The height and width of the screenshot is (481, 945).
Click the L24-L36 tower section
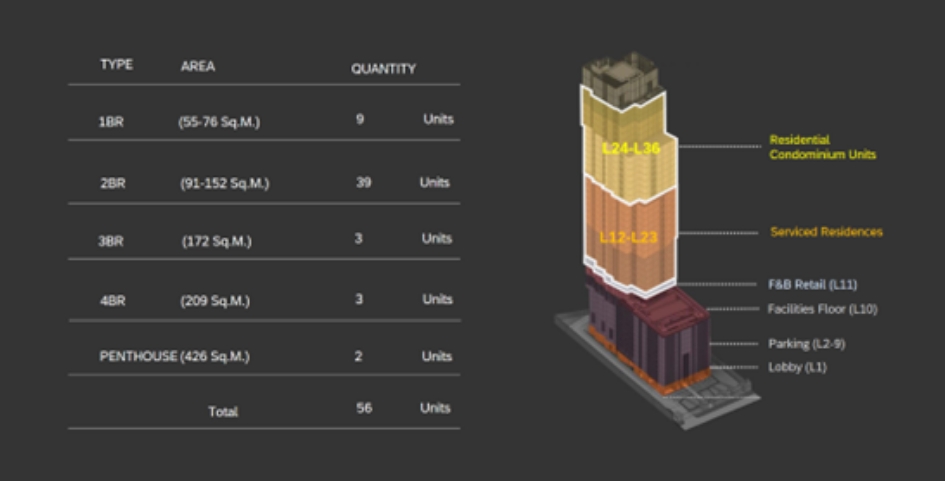point(630,147)
